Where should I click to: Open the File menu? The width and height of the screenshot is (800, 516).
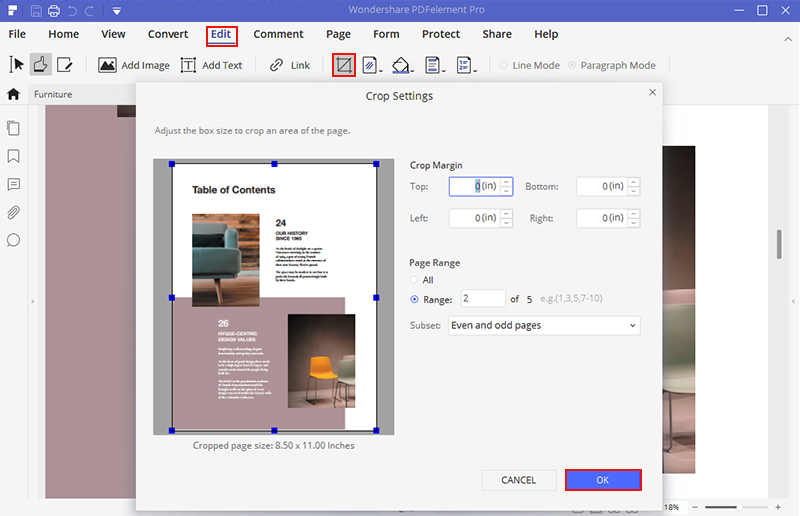[17, 34]
